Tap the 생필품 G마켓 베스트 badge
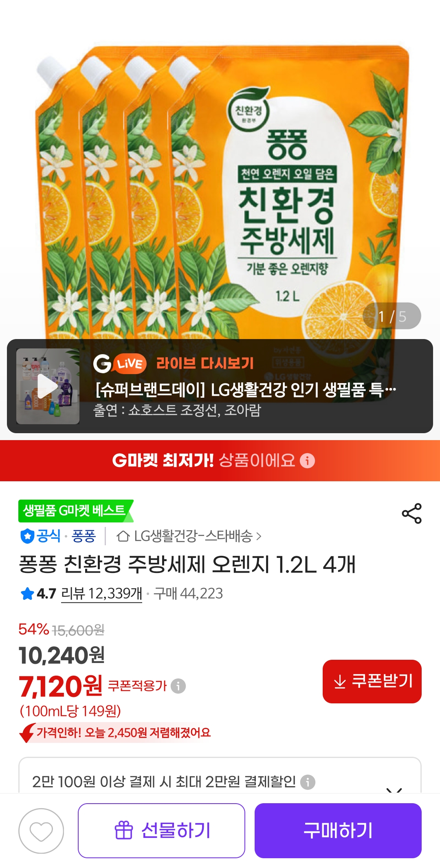Viewport: 440px width, 868px height. (x=76, y=511)
